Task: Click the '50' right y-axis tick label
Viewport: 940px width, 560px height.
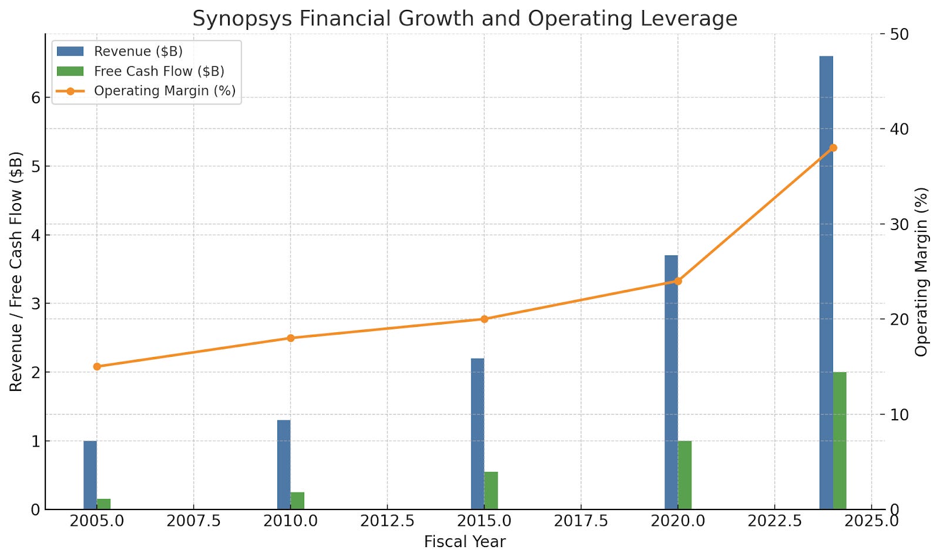Action: [x=899, y=34]
